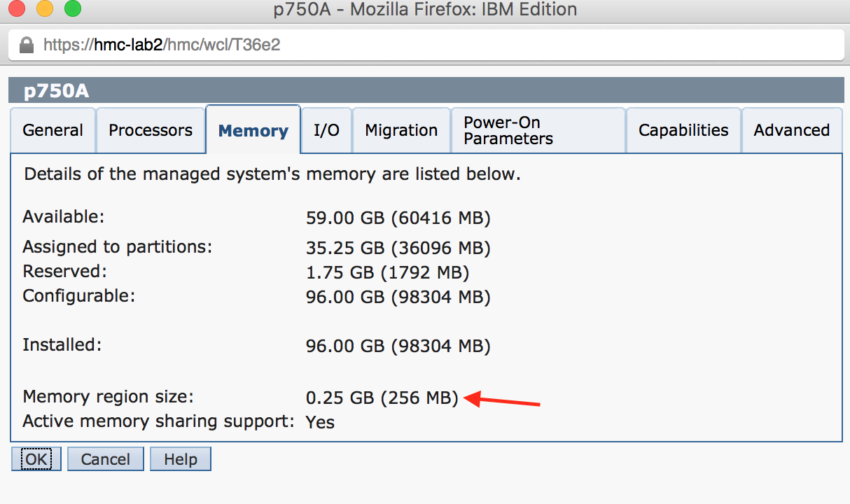Open the Processors tab
Screen dimensions: 850x504
click(150, 130)
